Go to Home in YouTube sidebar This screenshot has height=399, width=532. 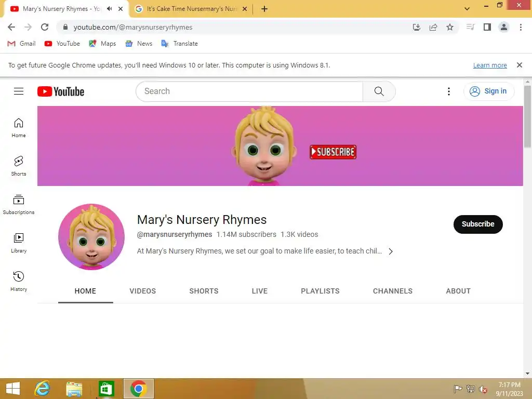19,128
